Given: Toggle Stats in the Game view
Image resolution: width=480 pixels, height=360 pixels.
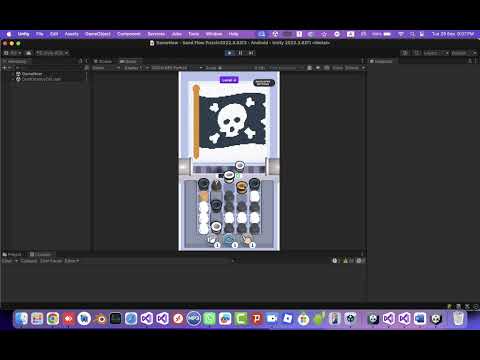Looking at the screenshot, I should 337,68.
